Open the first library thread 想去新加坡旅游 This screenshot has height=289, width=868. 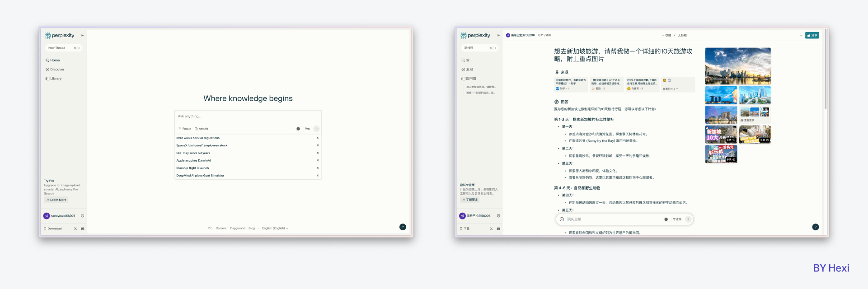click(x=481, y=87)
